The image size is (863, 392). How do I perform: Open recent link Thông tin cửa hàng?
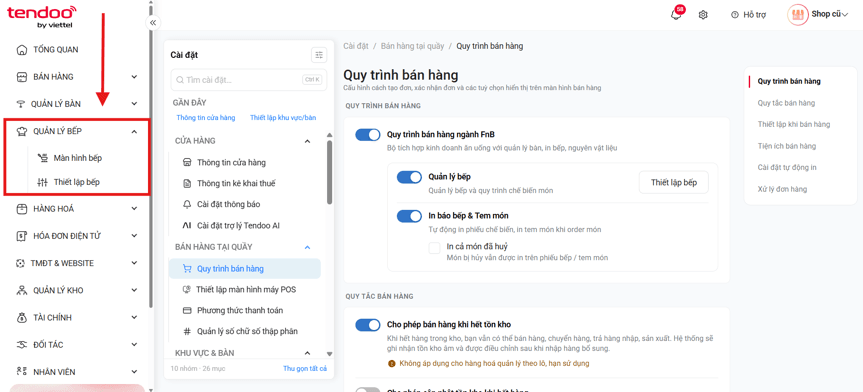pos(206,118)
